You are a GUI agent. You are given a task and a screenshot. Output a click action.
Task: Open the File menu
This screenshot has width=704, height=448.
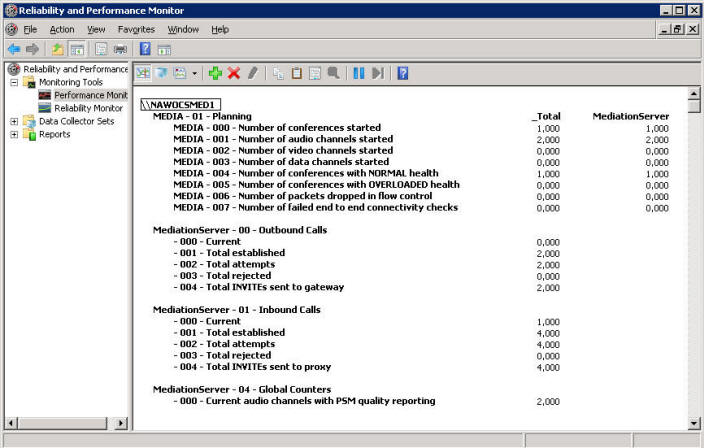tap(30, 30)
